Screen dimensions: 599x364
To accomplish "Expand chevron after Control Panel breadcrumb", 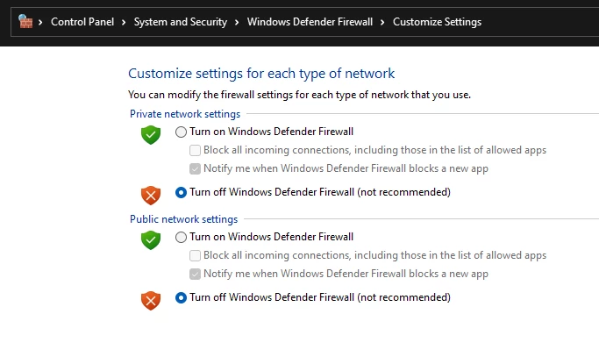I will point(125,22).
